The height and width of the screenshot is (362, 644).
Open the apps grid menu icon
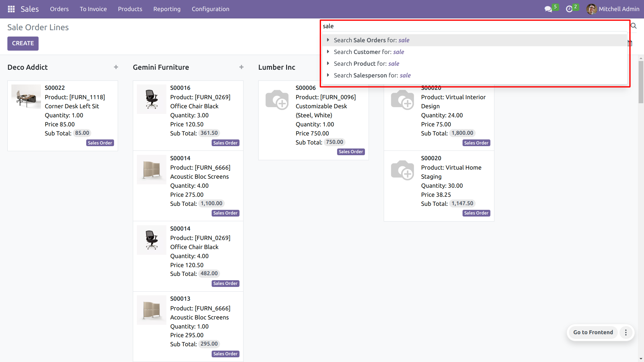pos(11,9)
